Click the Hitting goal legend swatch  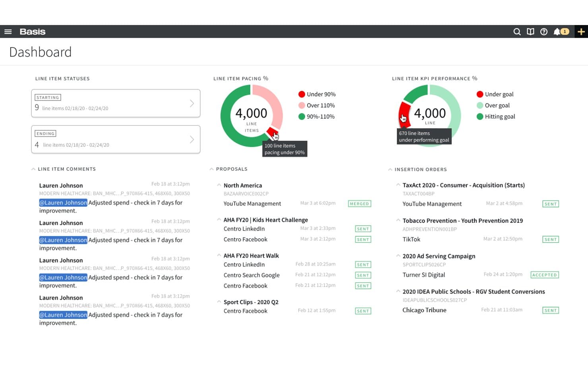pos(480,116)
